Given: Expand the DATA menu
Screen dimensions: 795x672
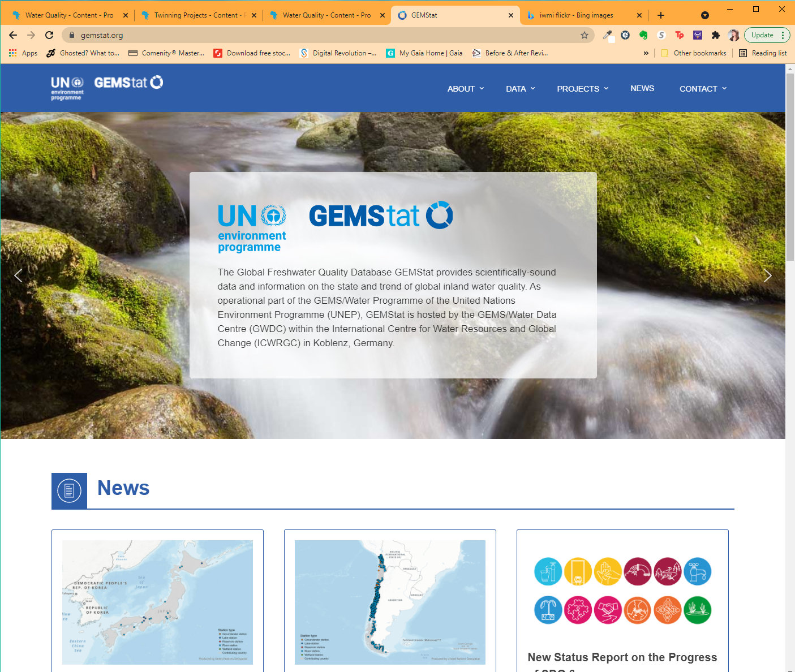Looking at the screenshot, I should 521,89.
